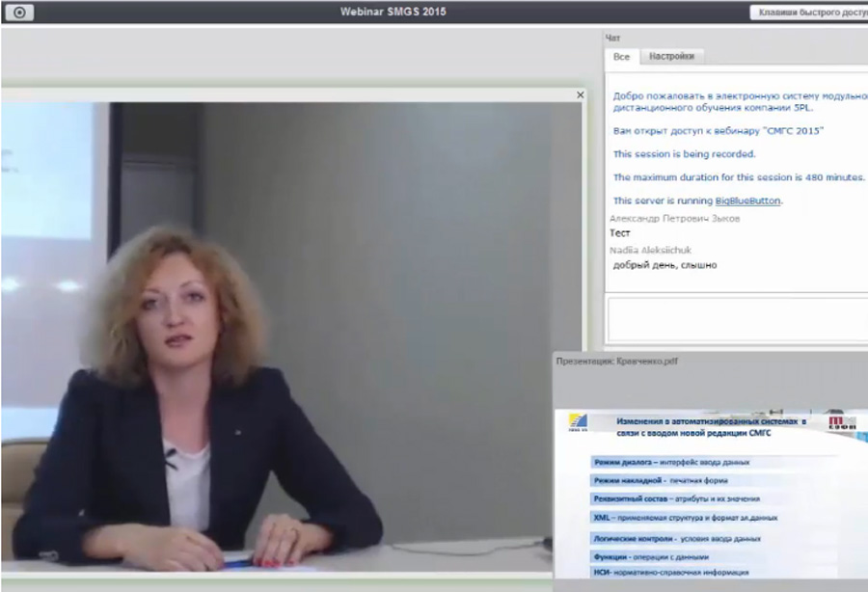Viewport: 868px width, 592px height.
Task: Click the red logo on slide's right
Action: point(842,425)
